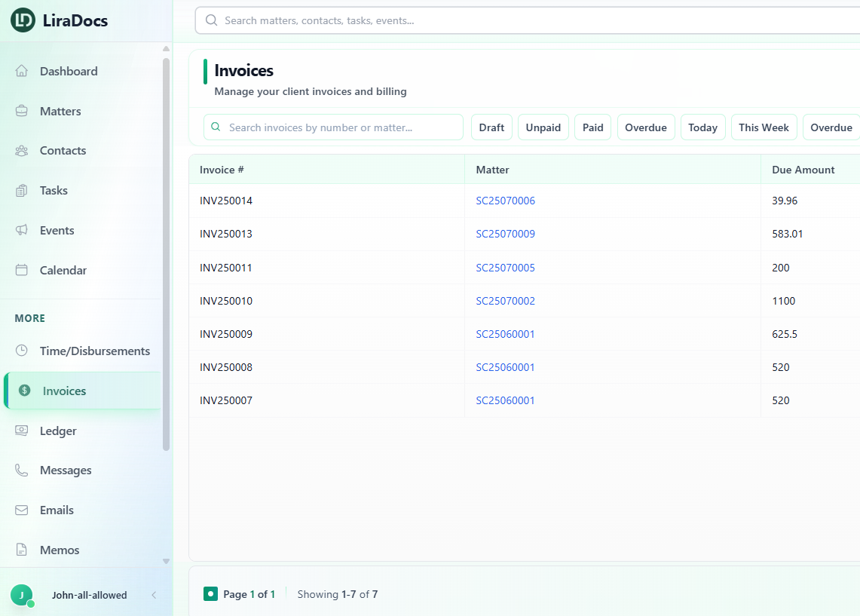
Task: Click the Dashboard home icon
Action: pos(22,72)
